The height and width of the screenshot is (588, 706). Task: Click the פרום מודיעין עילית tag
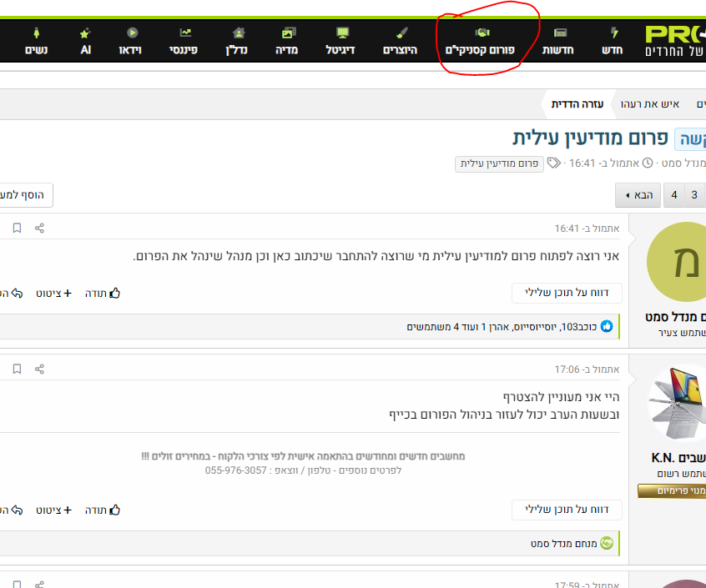click(499, 163)
